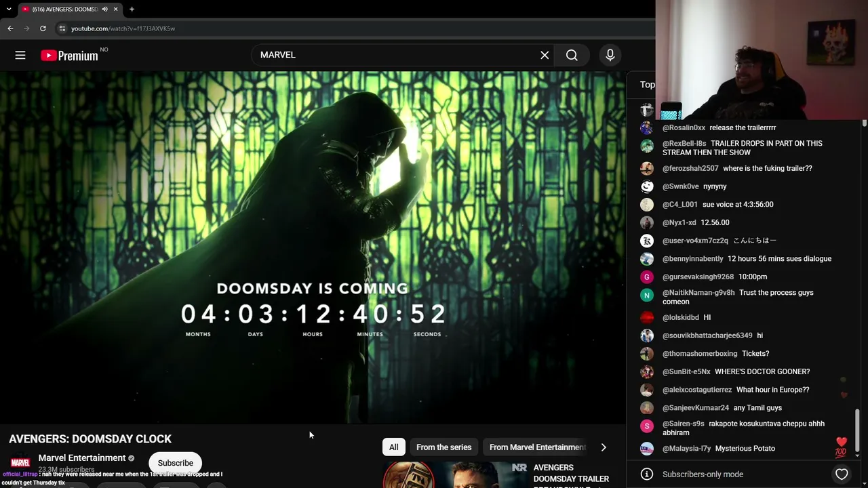This screenshot has width=868, height=488.
Task: Clear the MARVEL search text
Action: tap(545, 55)
